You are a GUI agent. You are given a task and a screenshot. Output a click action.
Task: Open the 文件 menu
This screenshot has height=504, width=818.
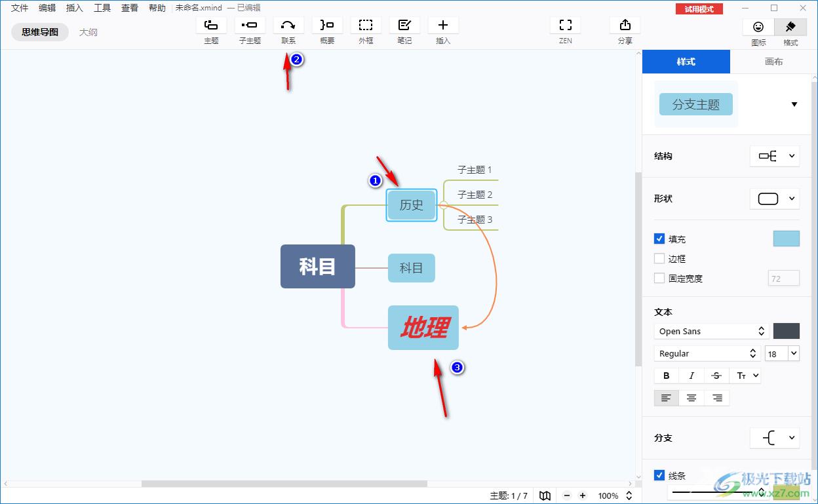point(20,8)
